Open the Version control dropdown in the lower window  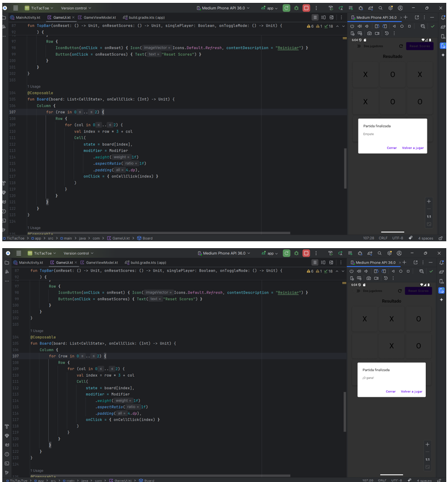(79, 253)
